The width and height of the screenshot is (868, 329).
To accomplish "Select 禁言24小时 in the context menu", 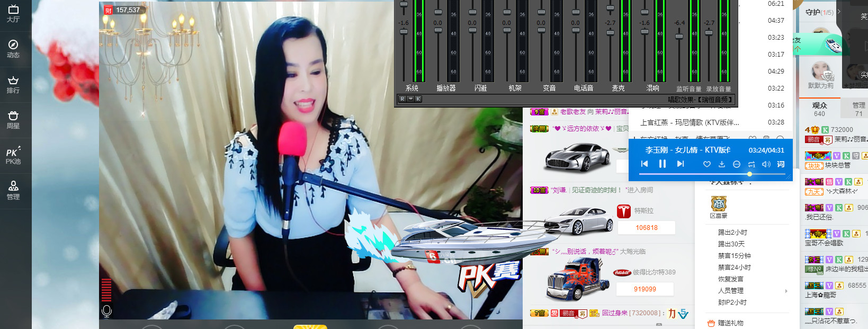I will [734, 268].
